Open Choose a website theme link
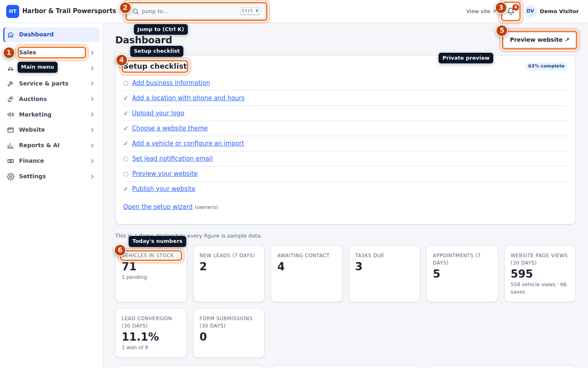The width and height of the screenshot is (588, 368). click(x=170, y=128)
